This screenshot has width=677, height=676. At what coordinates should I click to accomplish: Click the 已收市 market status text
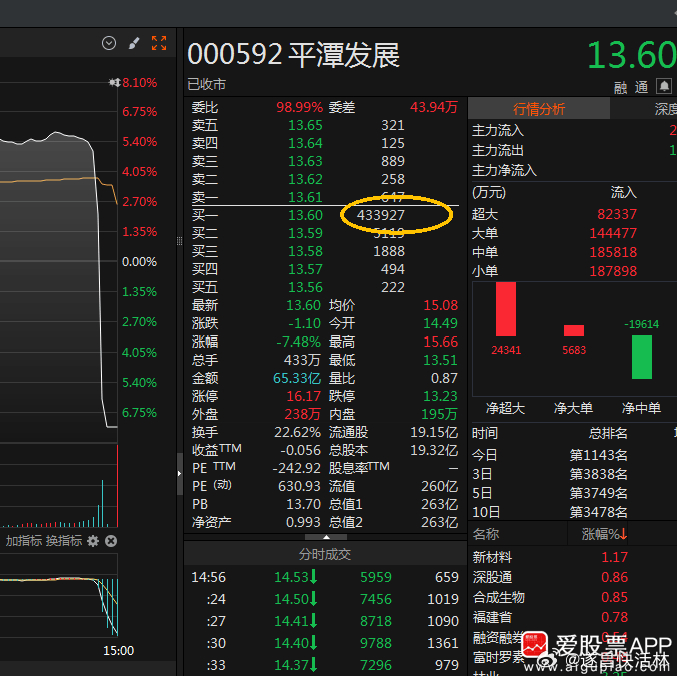207,84
